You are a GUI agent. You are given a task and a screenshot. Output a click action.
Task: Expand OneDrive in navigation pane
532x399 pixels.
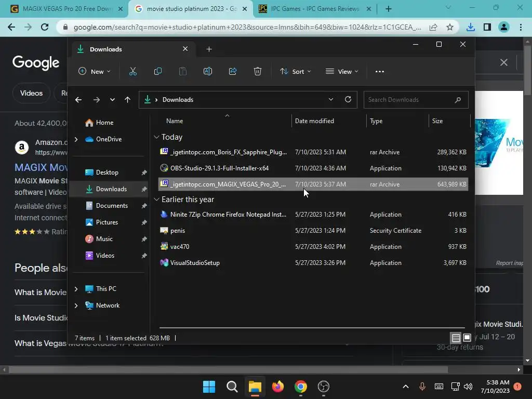[x=76, y=139]
